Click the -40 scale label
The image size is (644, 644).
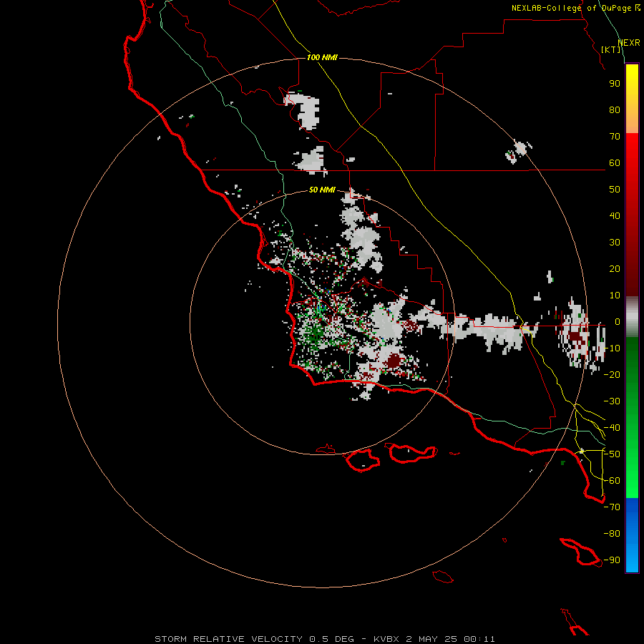[612, 428]
